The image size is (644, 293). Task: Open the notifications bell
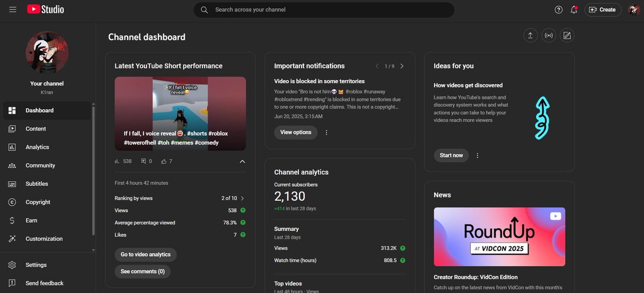coord(574,10)
